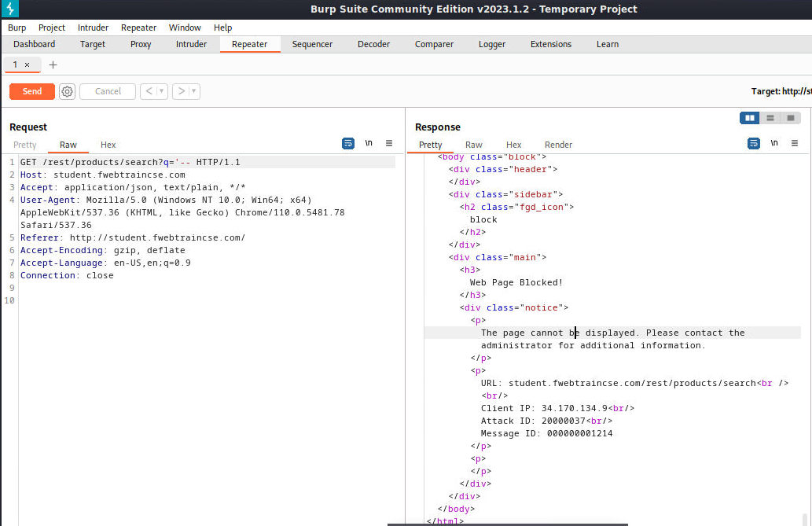Switch to the Learn tab
The width and height of the screenshot is (812, 526).
[608, 44]
